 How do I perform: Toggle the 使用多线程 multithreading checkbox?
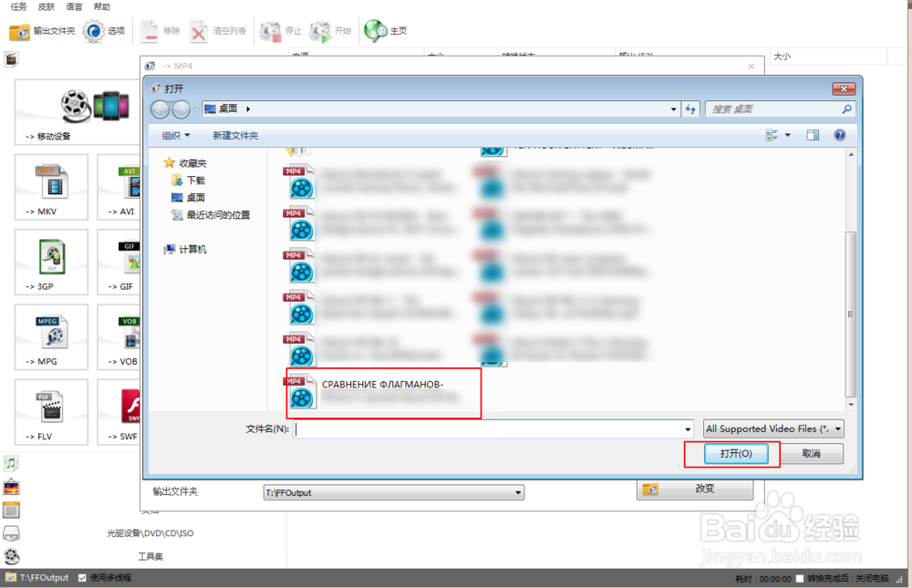(x=82, y=578)
